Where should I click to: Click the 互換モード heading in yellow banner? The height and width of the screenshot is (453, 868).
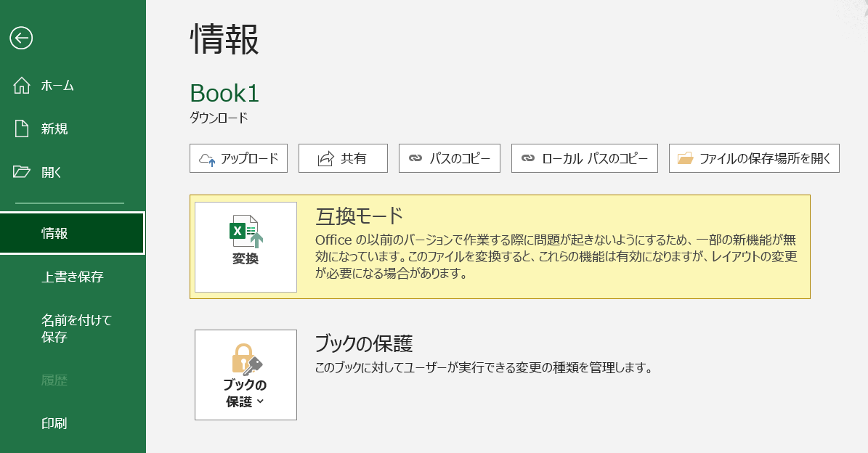click(x=359, y=216)
